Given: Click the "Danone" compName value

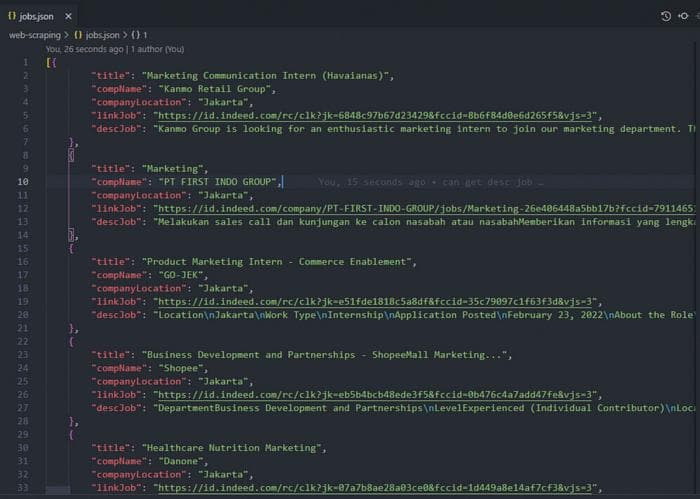Looking at the screenshot, I should pyautogui.click(x=181, y=461).
